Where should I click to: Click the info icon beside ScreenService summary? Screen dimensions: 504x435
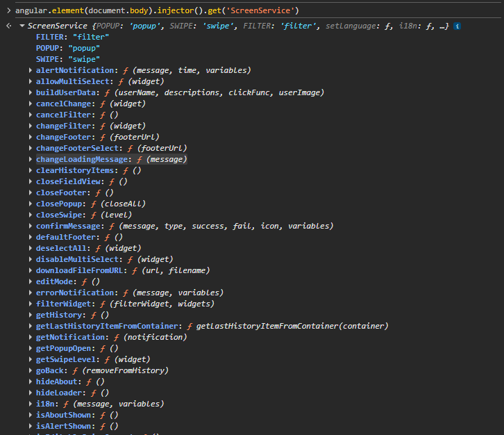[457, 26]
